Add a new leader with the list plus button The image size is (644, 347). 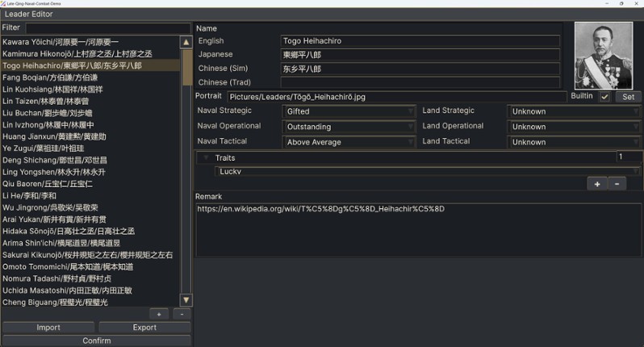(x=159, y=314)
